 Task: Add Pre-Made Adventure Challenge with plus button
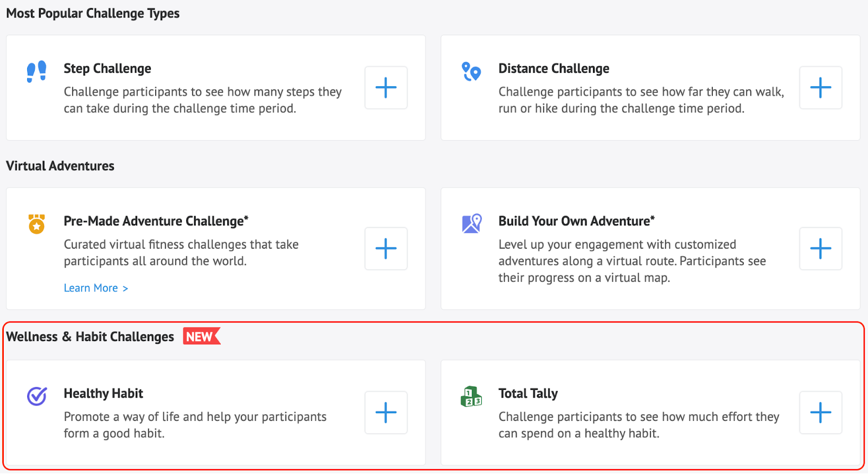point(386,249)
